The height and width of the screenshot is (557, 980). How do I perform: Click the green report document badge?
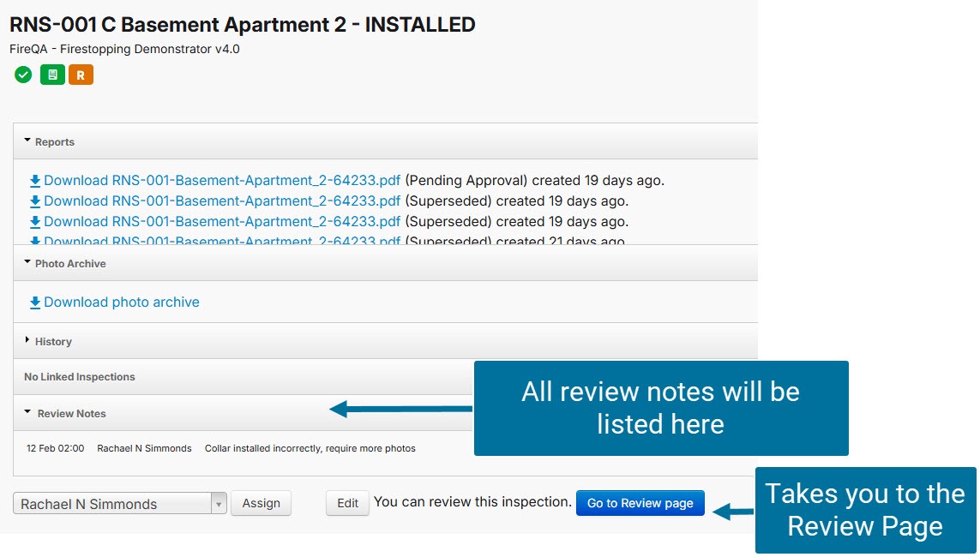(x=52, y=75)
